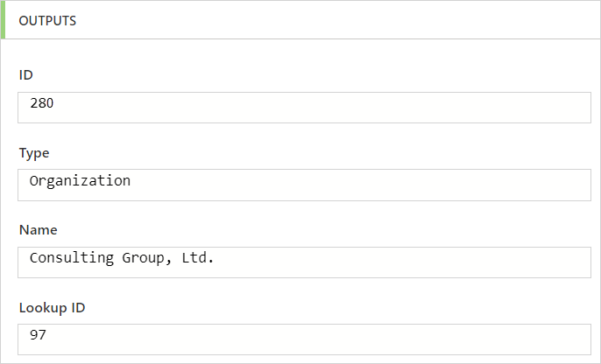This screenshot has width=601, height=364.
Task: Click the value 280 in the ID box
Action: click(x=41, y=104)
